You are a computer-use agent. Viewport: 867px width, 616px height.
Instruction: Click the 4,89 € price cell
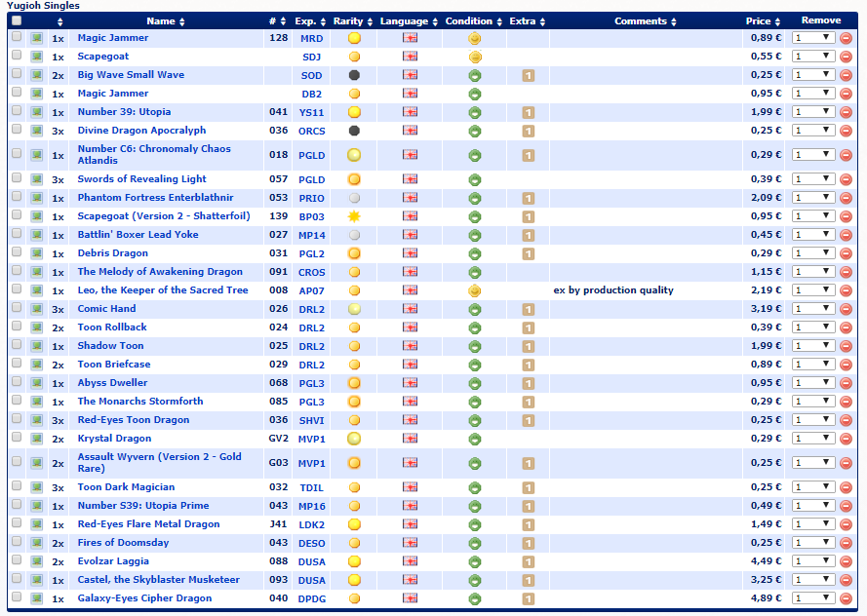[x=766, y=598]
